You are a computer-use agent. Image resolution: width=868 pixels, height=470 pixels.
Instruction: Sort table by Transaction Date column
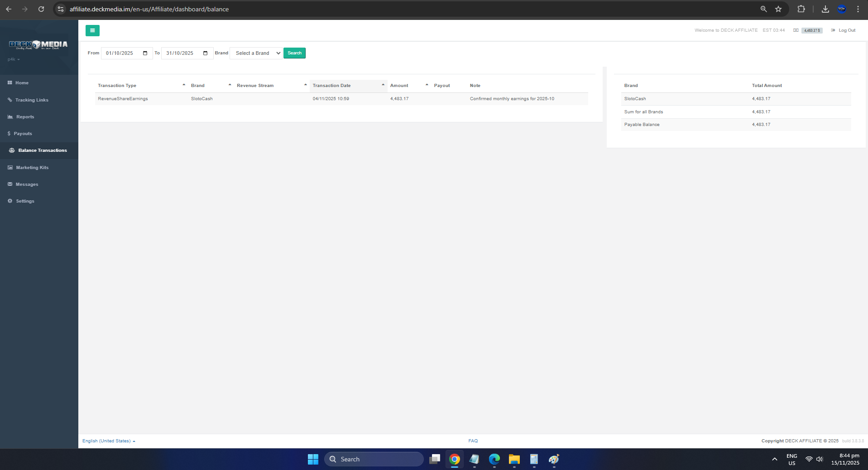point(331,86)
